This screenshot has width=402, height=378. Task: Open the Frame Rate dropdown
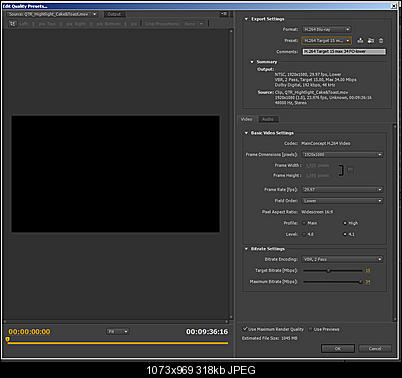pos(342,189)
